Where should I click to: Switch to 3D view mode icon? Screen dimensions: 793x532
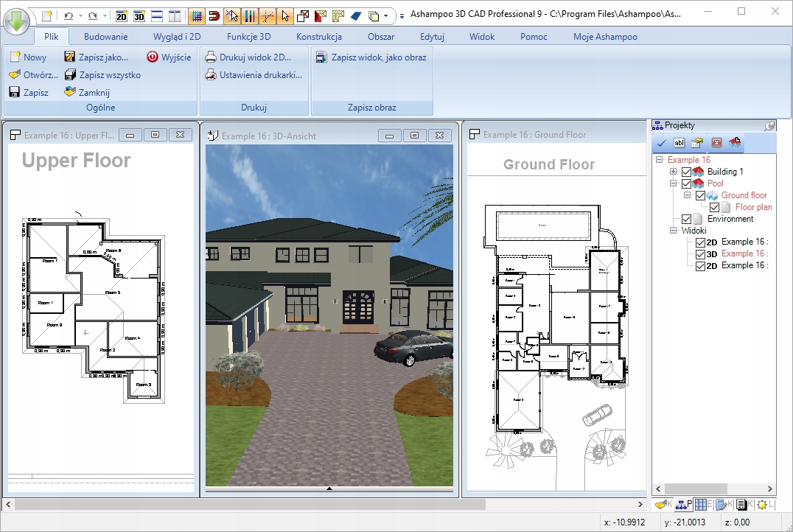[x=139, y=15]
